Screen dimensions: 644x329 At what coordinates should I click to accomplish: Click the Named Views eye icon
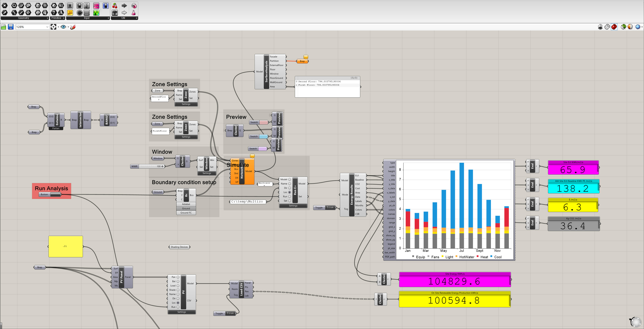(63, 27)
